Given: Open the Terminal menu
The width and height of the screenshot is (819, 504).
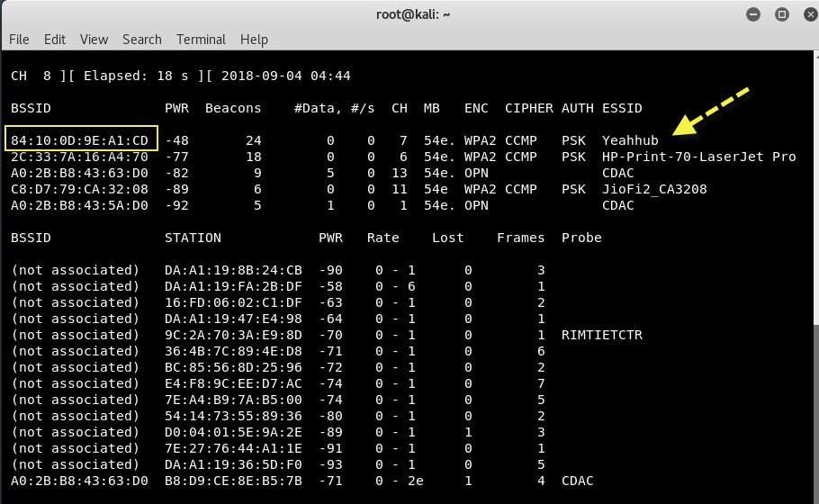Looking at the screenshot, I should 201,40.
